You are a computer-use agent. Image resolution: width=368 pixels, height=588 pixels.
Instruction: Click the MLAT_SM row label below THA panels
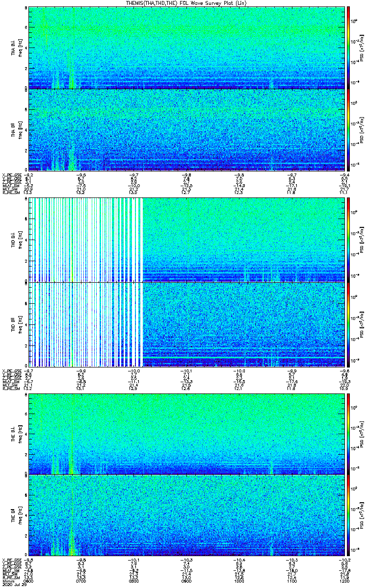point(10,186)
